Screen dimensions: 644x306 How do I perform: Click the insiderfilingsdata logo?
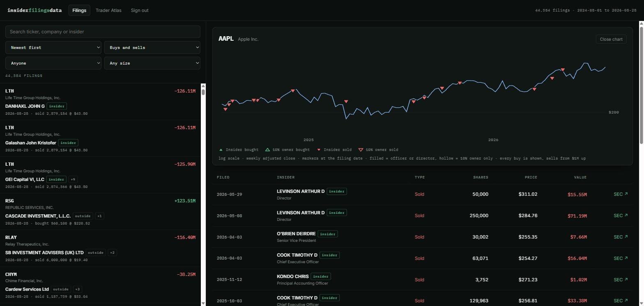click(34, 10)
